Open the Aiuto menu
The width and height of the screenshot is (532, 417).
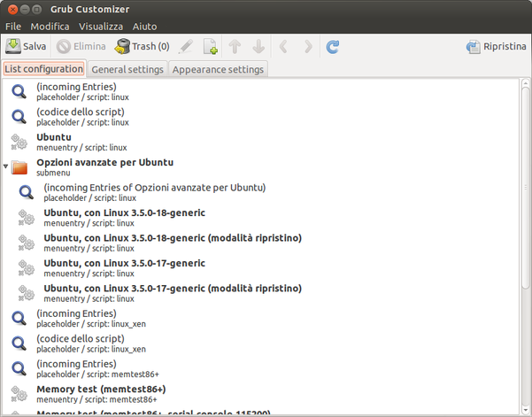(144, 27)
